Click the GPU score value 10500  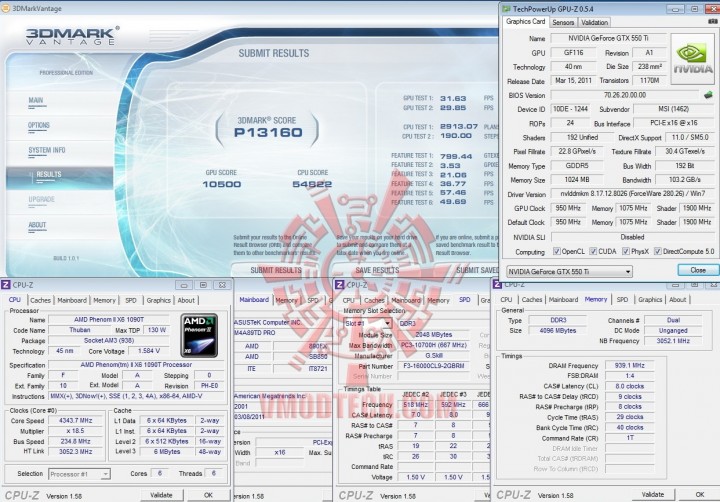(221, 184)
